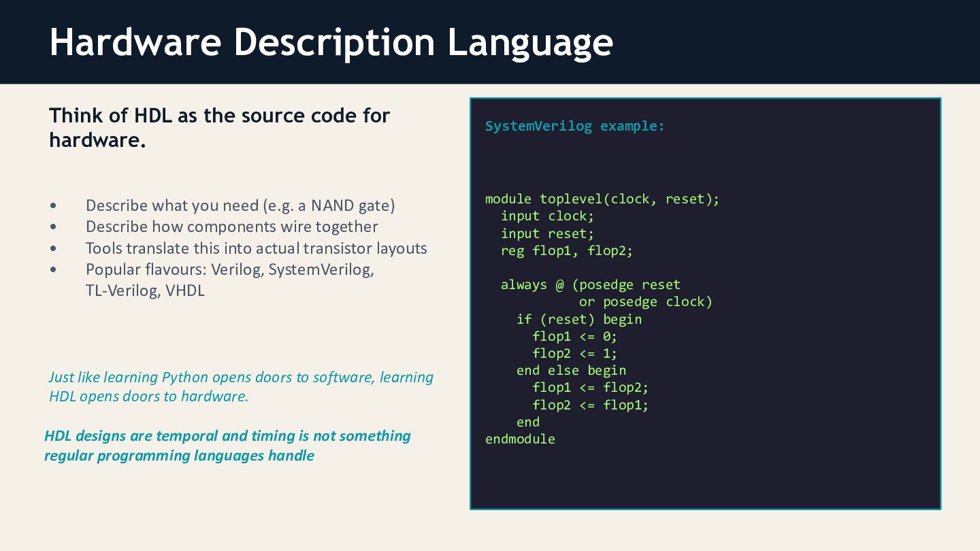Screen dimensions: 980x551
Task: Click the slide title "Hardware Description Language"
Action: [x=331, y=42]
